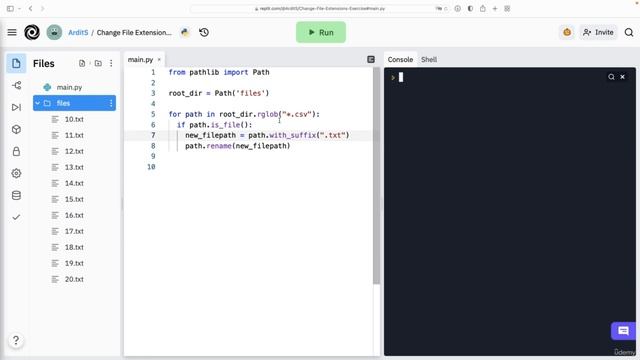The image size is (640, 360).
Task: Clear the console with the X icon
Action: point(622,77)
